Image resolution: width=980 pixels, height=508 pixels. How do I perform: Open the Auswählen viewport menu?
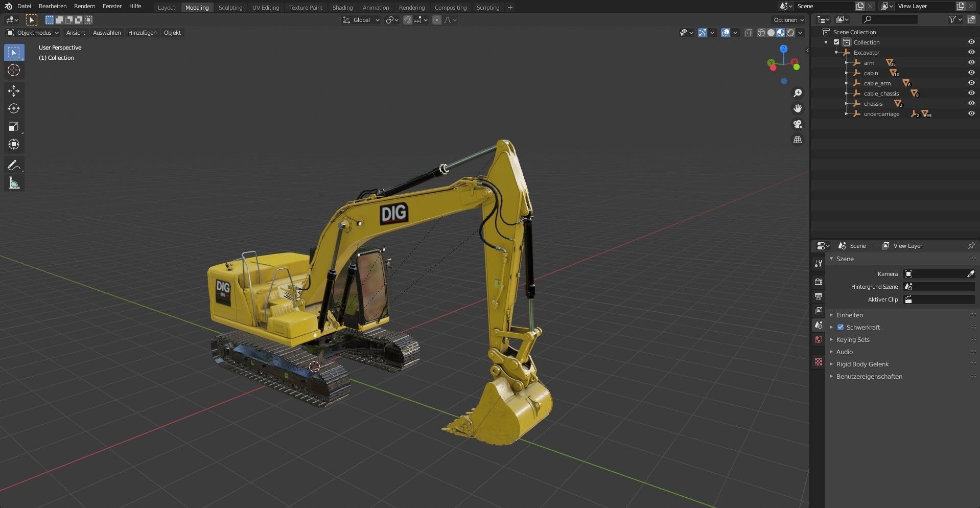click(x=107, y=33)
